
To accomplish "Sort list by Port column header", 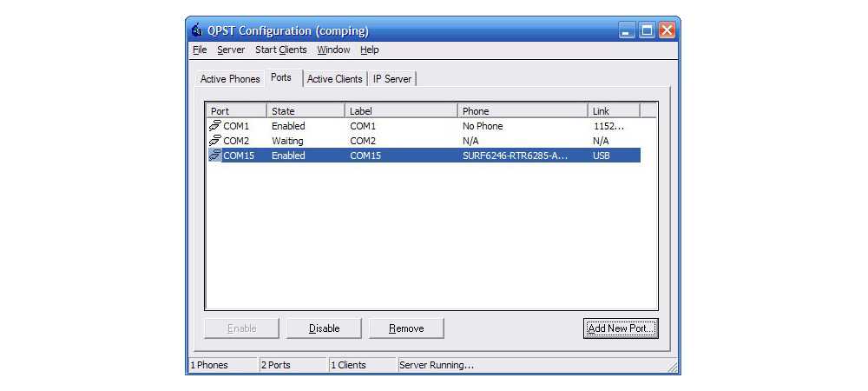I will 236,111.
